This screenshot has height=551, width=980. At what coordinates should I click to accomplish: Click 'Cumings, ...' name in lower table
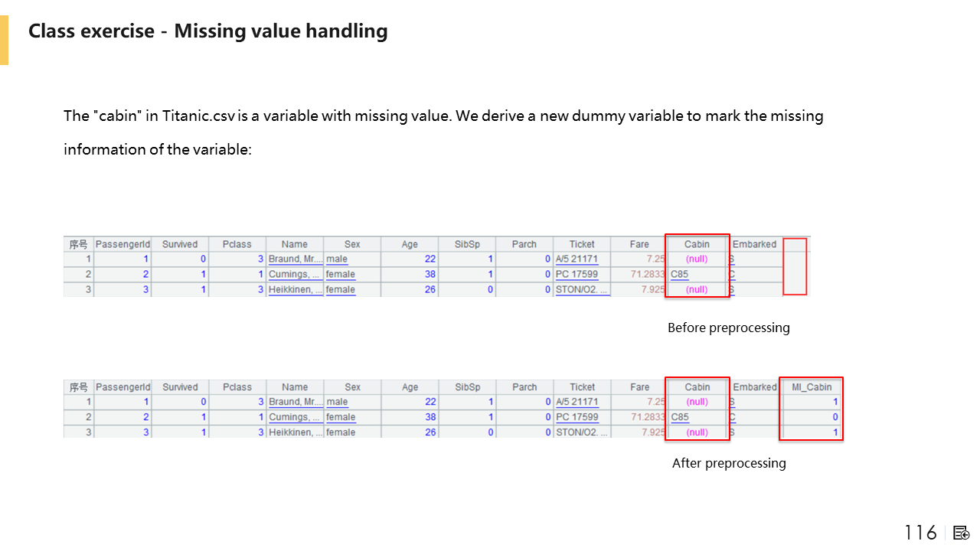(295, 417)
